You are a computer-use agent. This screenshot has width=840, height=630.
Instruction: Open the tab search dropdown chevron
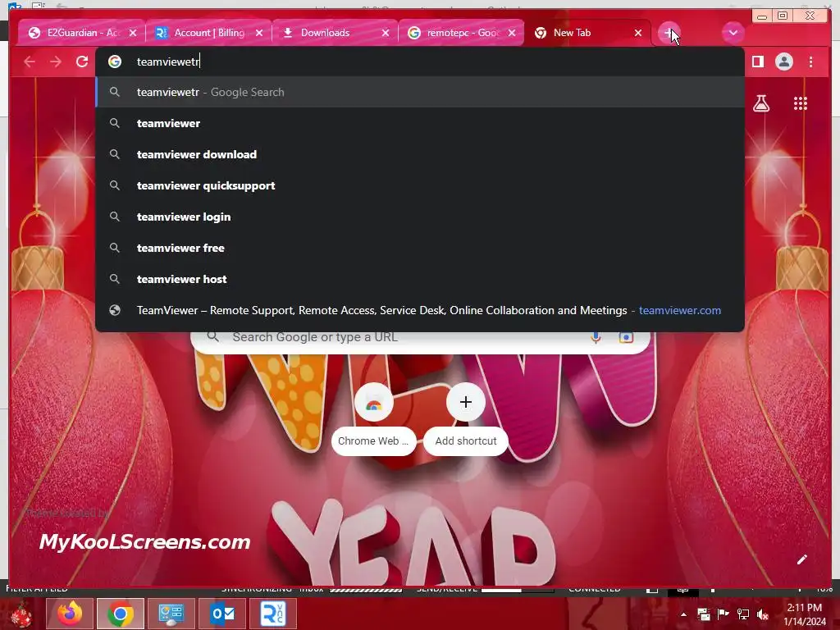pos(733,33)
